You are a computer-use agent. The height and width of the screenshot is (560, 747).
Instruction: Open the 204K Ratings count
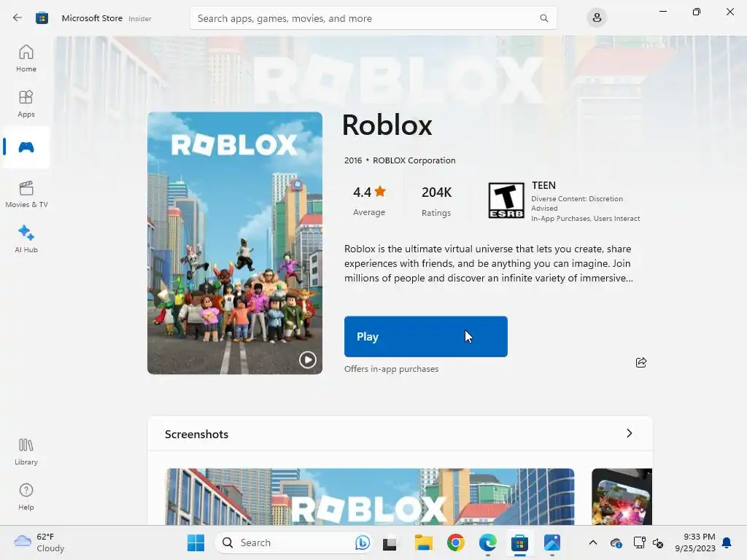436,201
